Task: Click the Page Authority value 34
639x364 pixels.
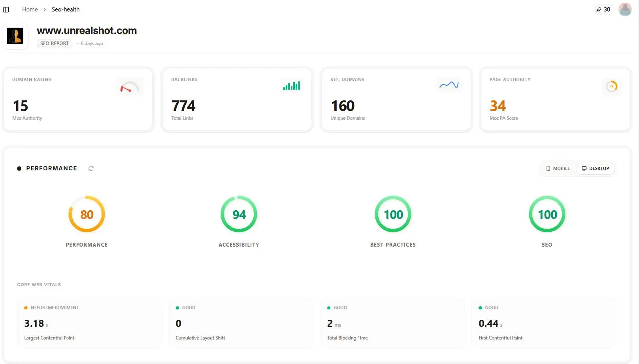Action: coord(498,106)
